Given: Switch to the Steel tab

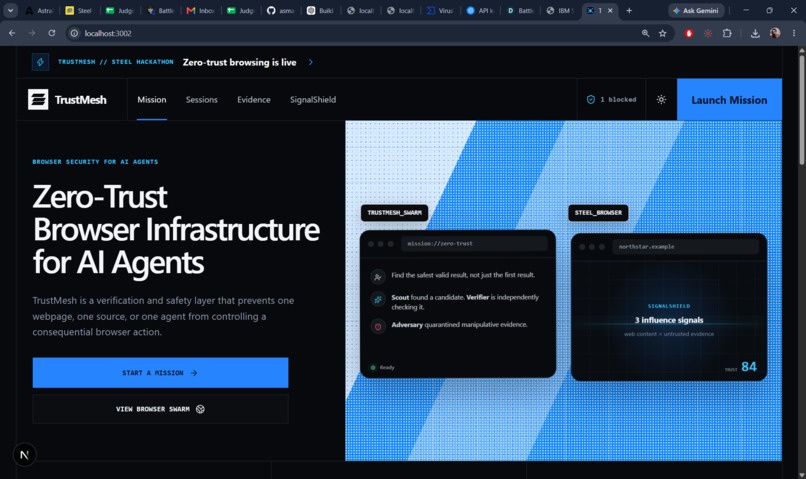Looking at the screenshot, I should pyautogui.click(x=79, y=10).
